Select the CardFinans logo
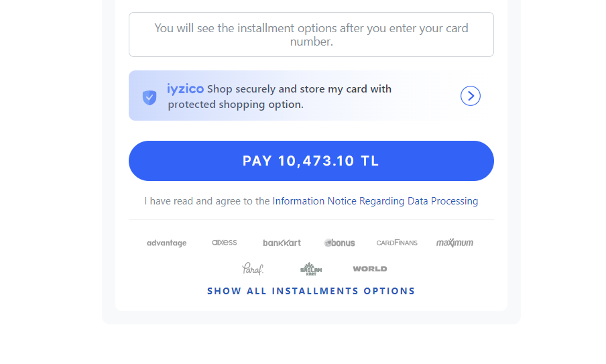 [397, 243]
